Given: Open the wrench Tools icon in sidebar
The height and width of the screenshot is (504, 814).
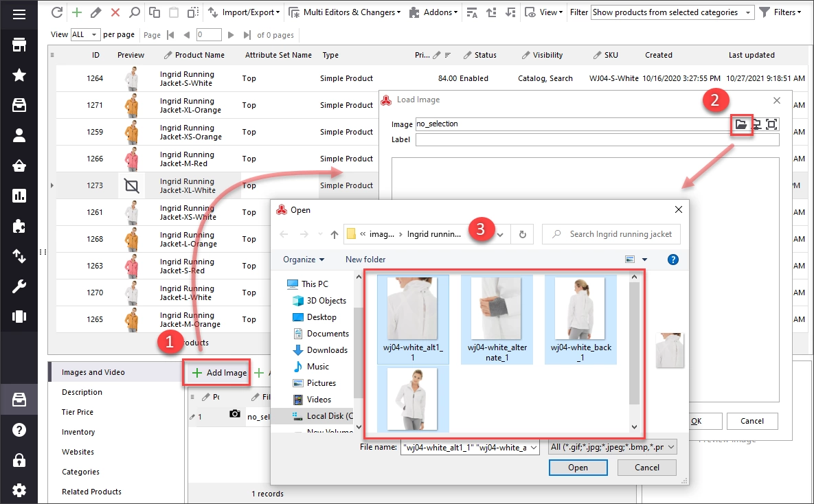Looking at the screenshot, I should [19, 286].
